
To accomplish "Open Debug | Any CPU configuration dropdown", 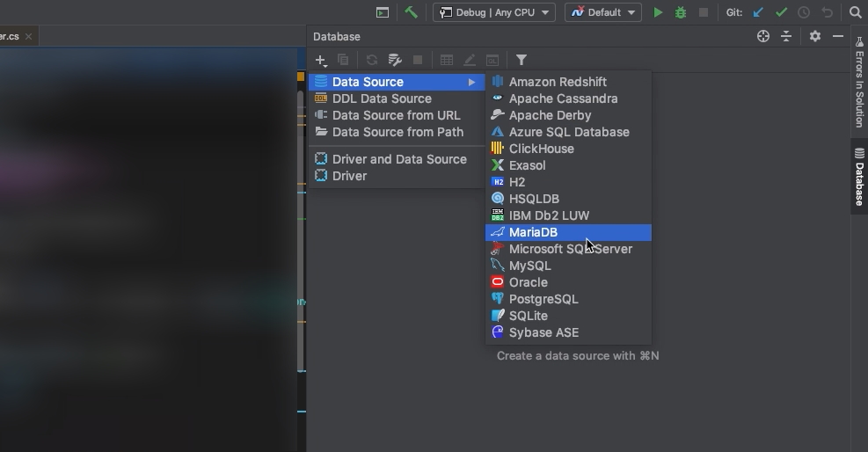I will (493, 12).
